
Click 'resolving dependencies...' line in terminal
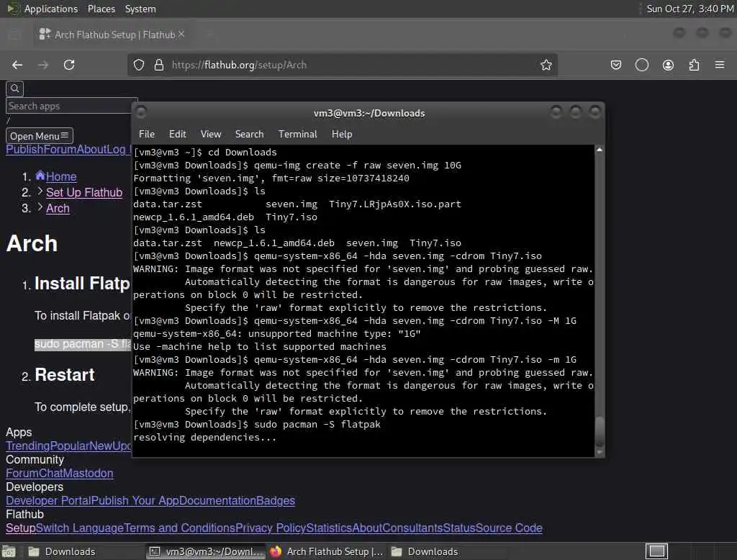[205, 438]
